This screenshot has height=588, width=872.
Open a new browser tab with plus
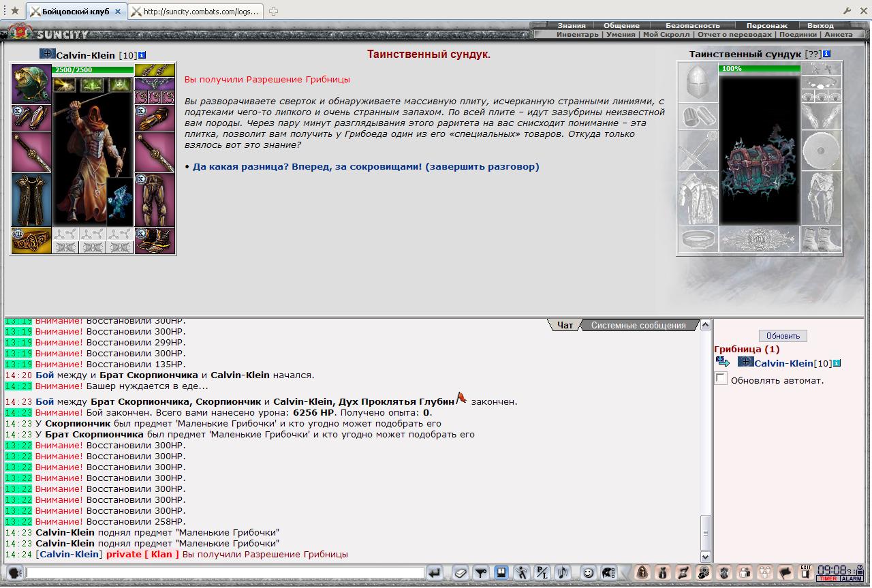tap(273, 11)
